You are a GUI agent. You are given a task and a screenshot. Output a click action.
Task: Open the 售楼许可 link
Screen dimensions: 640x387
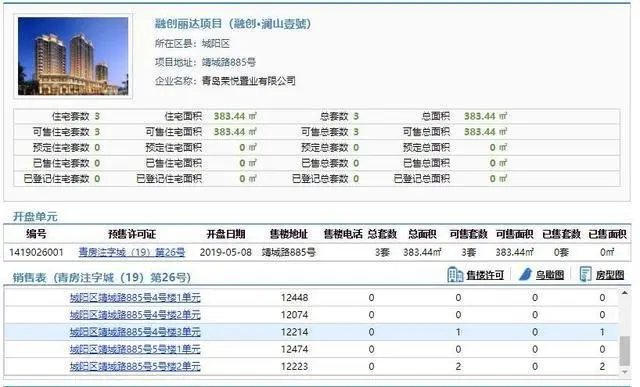point(485,275)
